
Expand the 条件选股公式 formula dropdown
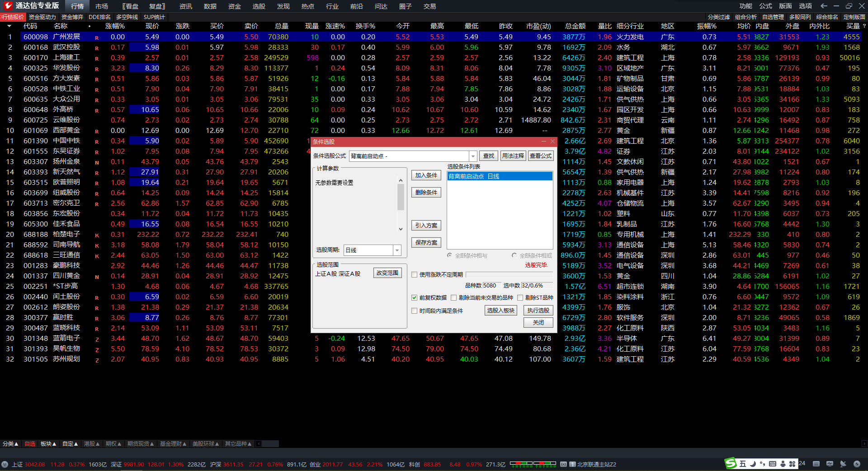pyautogui.click(x=473, y=156)
